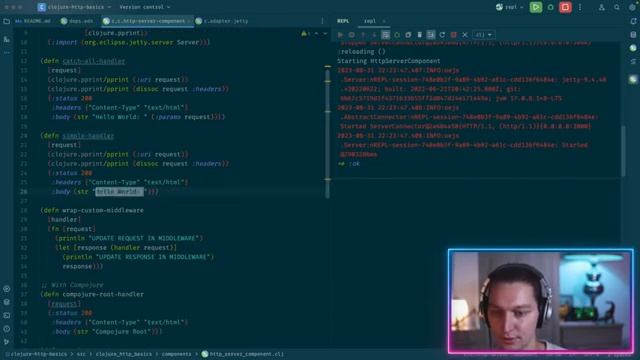Open the Structure tool window icon
Screen dimensions: 640x360
[x=7, y=39]
